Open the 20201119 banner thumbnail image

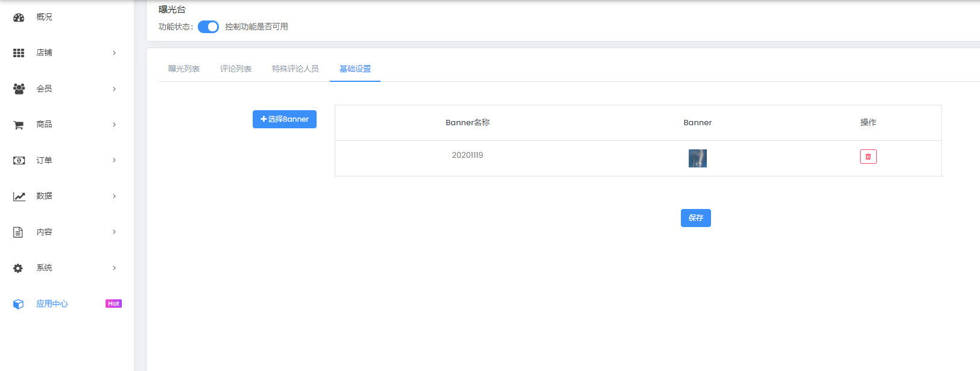click(x=698, y=158)
